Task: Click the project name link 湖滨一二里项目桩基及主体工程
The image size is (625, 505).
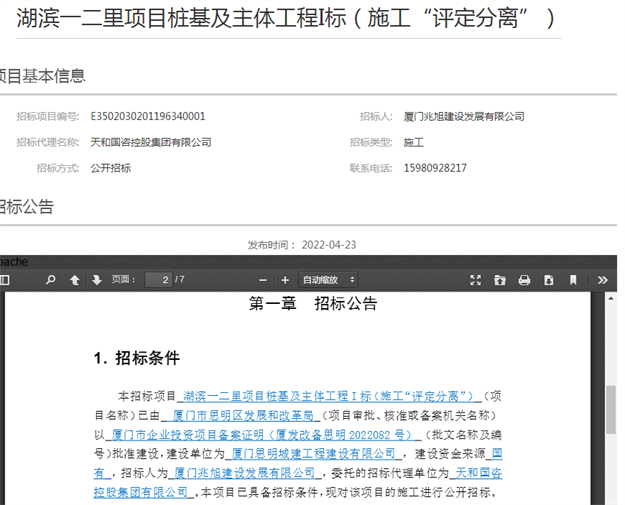Action: (x=328, y=396)
